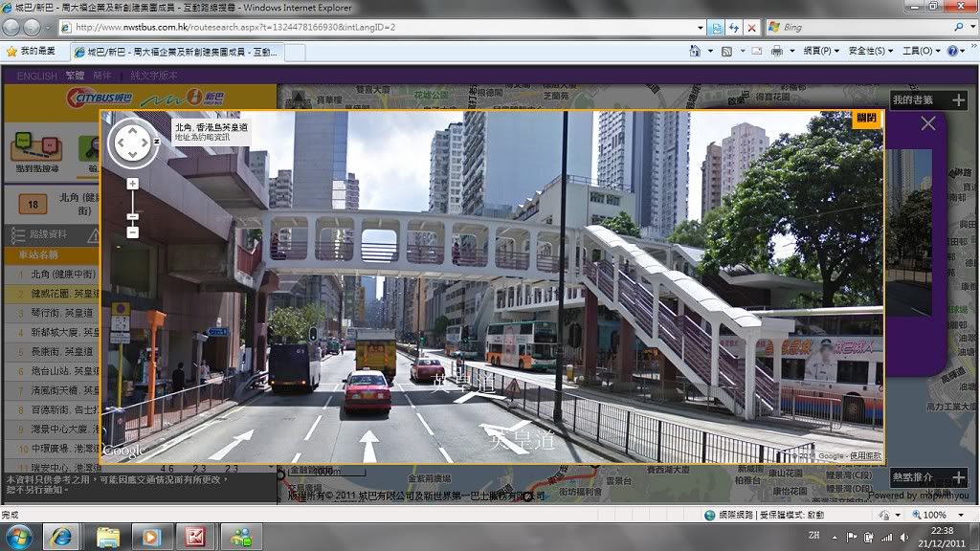980x551 pixels.
Task: Open the search provider dropdown next to Bing
Action: coord(972,28)
